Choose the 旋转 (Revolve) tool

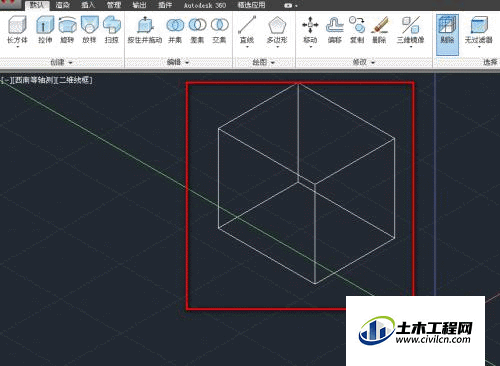(x=67, y=29)
